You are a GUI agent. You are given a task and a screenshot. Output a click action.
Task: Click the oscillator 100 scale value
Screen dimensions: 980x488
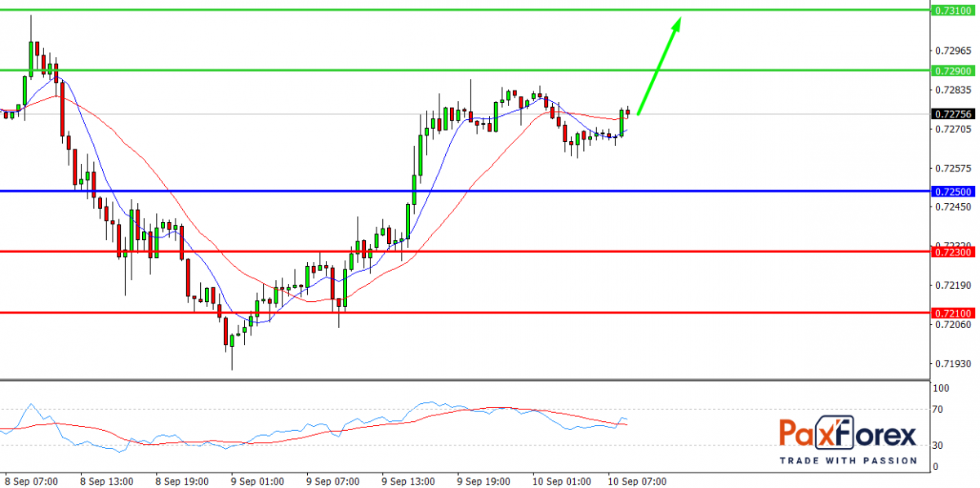(942, 389)
